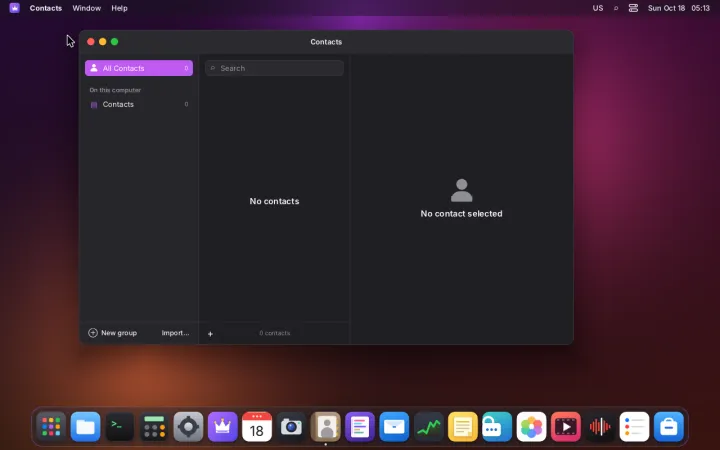Open the Contacts menu in menu bar
This screenshot has height=450, width=720.
click(x=45, y=8)
